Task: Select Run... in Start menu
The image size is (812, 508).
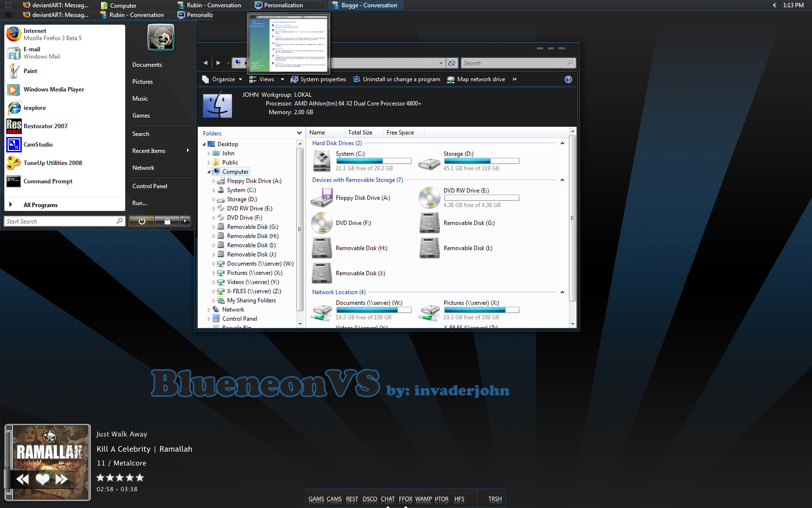Action: 140,203
